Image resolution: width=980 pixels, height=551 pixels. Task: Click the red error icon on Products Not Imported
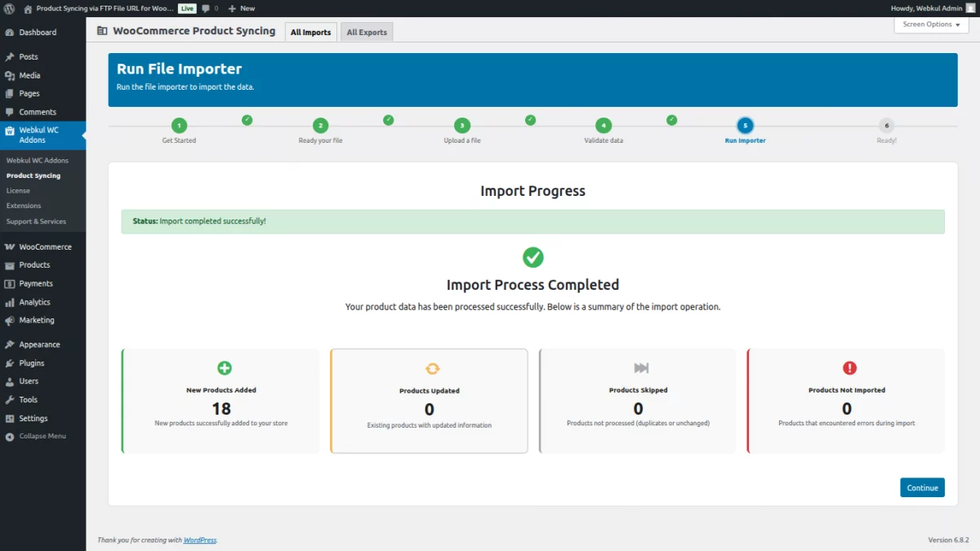pyautogui.click(x=847, y=367)
